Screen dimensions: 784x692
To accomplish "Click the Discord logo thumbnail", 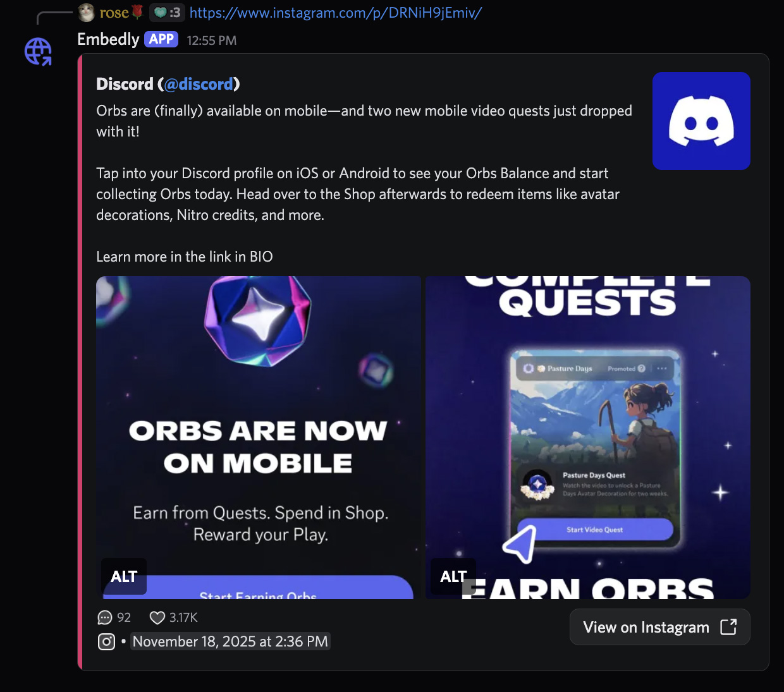I will (701, 121).
